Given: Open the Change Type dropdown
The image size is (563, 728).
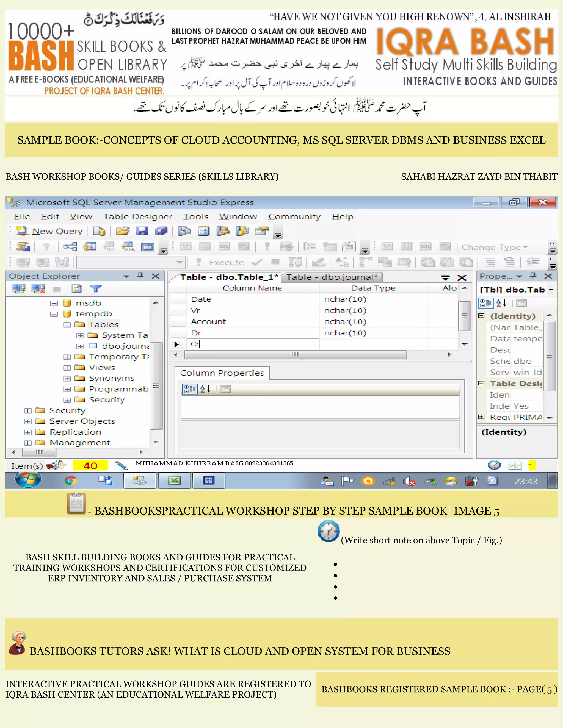Looking at the screenshot, I should 494,247.
